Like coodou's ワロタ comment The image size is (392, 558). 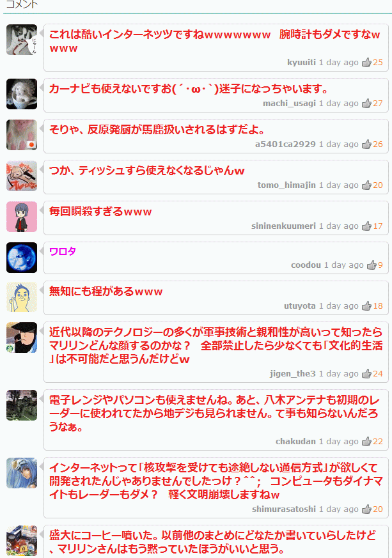[x=372, y=265]
